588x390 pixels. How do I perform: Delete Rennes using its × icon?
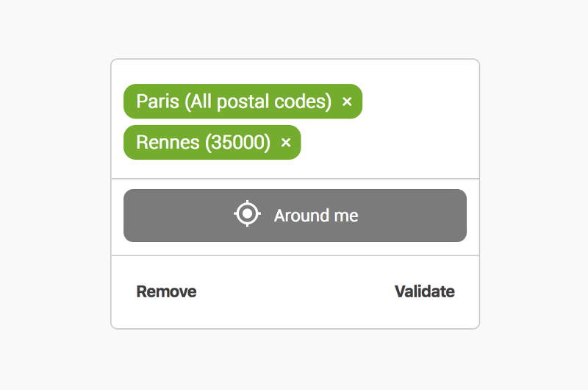pyautogui.click(x=286, y=143)
